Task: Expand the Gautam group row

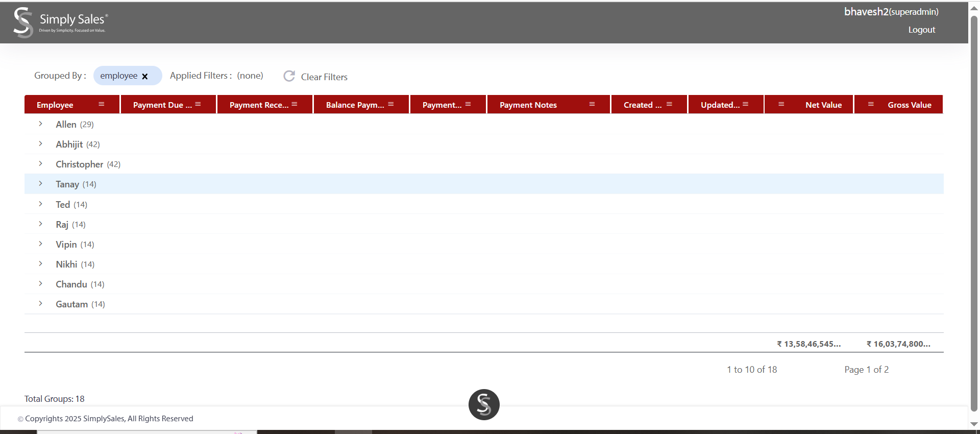Action: pyautogui.click(x=41, y=304)
